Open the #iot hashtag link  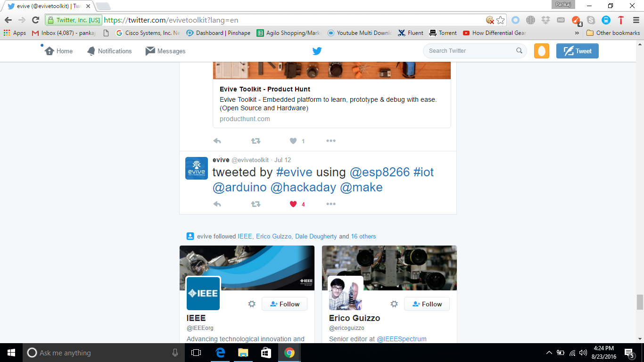pos(423,172)
